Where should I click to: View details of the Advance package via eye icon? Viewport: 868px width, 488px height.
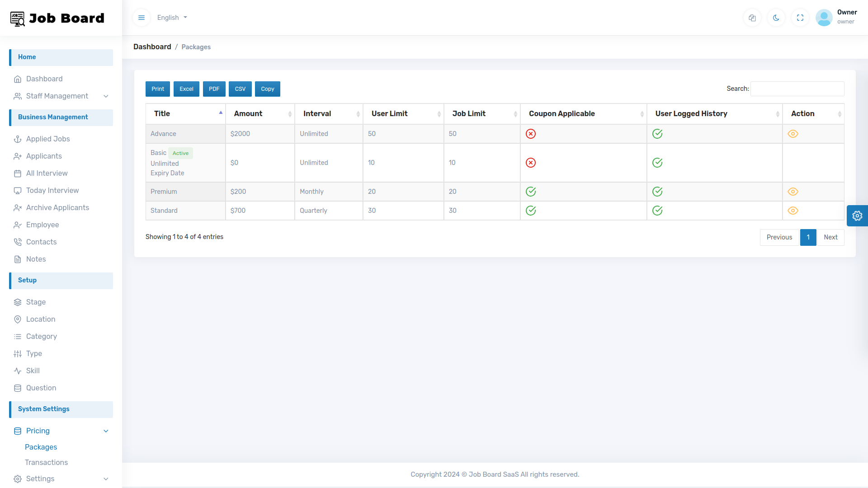click(793, 134)
